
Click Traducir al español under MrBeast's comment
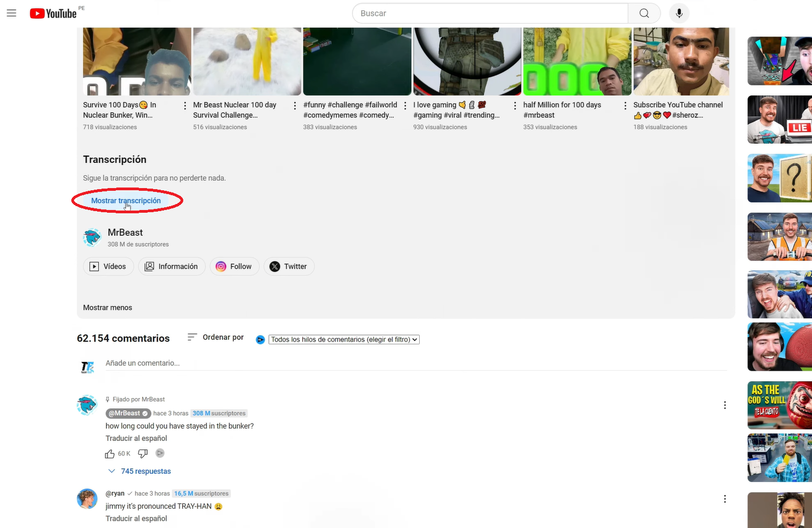click(136, 438)
